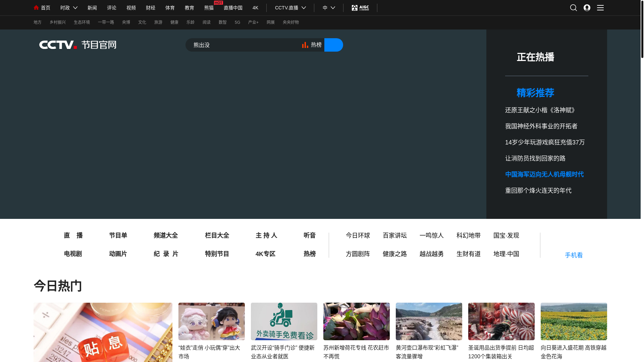Open the 黄河壶口瀑布 waterfall thumbnail
This screenshot has width=644, height=362.
[x=429, y=321]
